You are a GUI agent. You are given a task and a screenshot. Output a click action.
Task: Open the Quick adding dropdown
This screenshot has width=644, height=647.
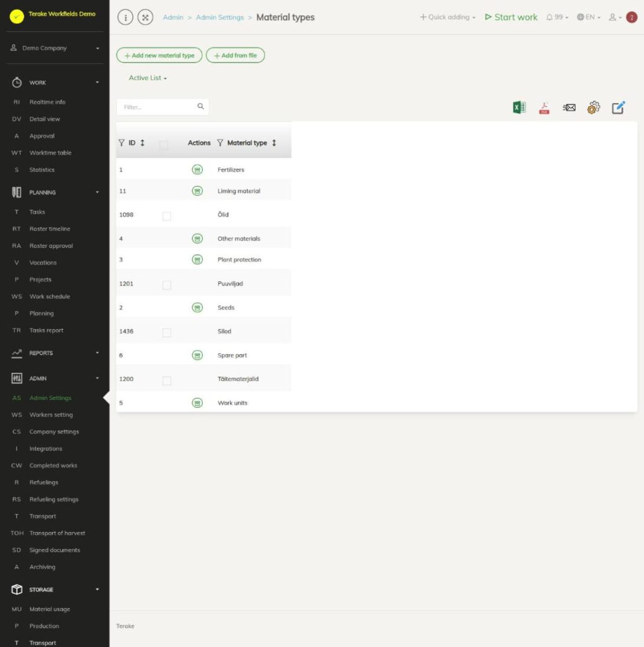point(448,17)
